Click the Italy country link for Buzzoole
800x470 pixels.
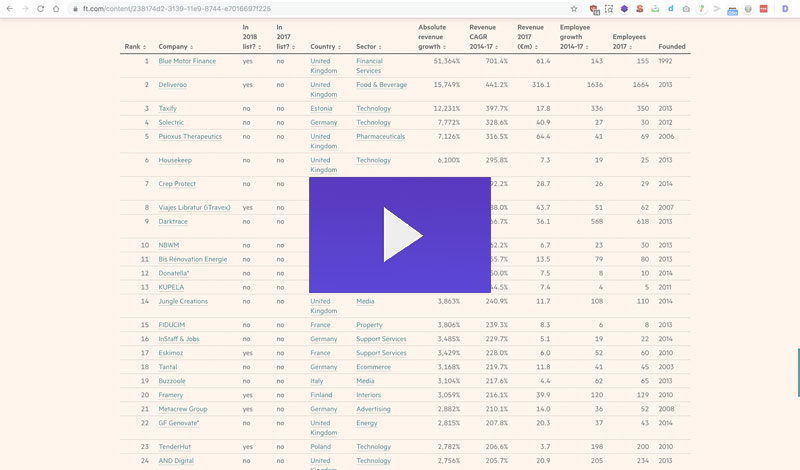tap(316, 381)
